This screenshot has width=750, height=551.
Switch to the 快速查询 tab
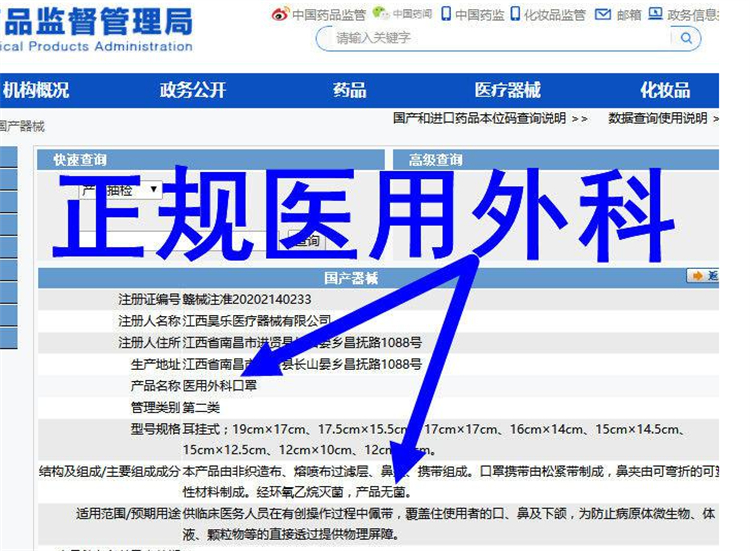click(x=80, y=160)
